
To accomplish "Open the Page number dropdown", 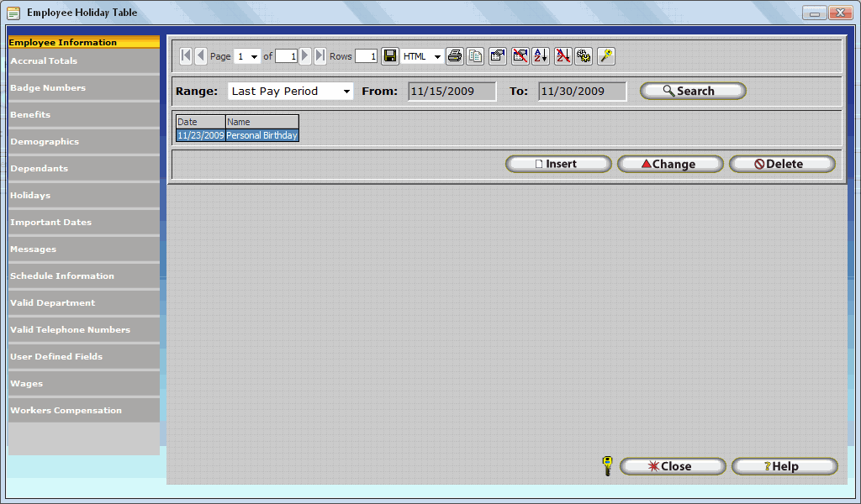I will (x=255, y=57).
